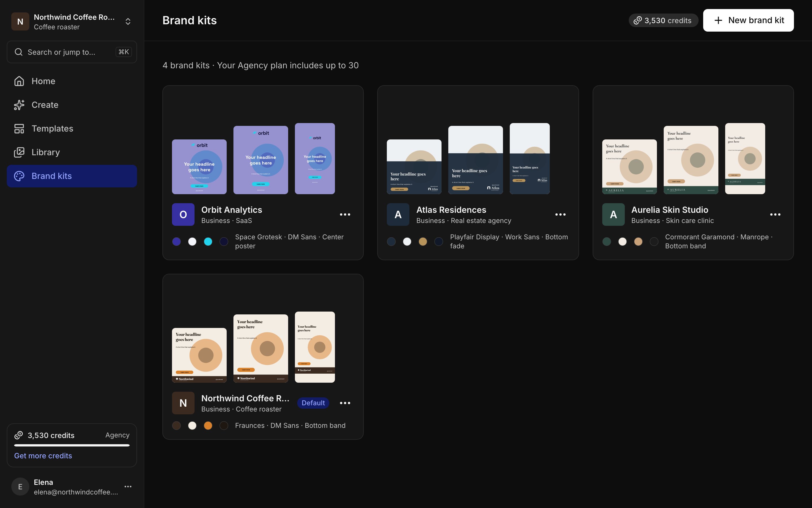
Task: Open Library in sidebar
Action: (x=72, y=152)
